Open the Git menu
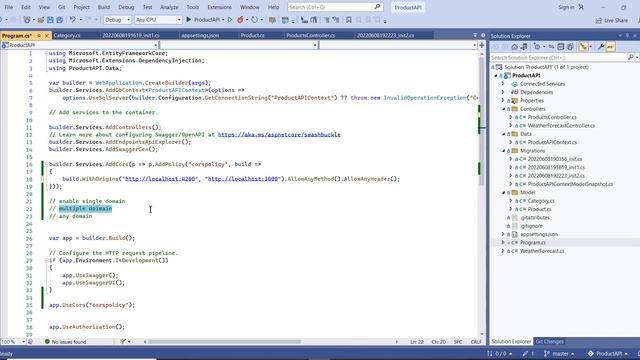This screenshot has height=360, width=640. click(x=62, y=7)
